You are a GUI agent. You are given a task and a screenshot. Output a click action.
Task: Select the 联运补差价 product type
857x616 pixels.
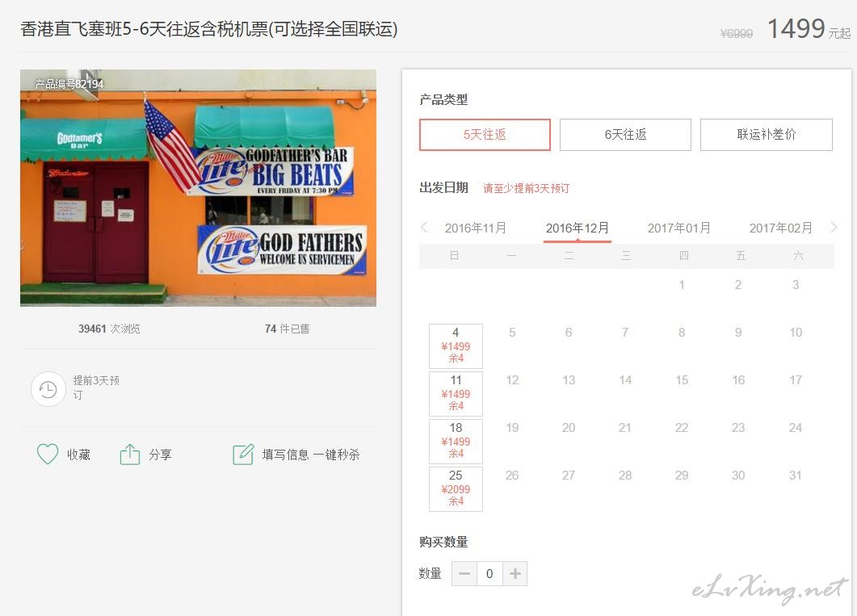point(767,134)
